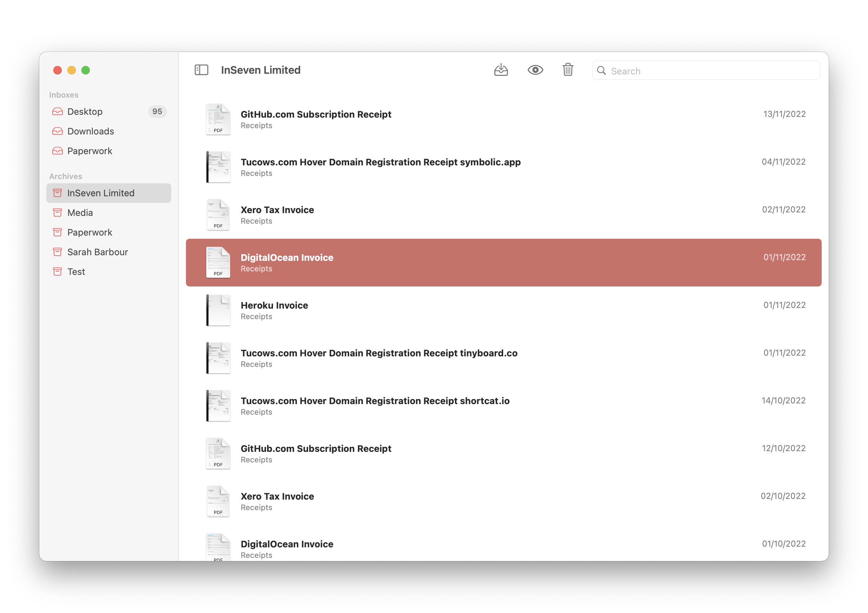Click the Paperwork archive box icon
Viewport: 868px width, 613px height.
58,232
